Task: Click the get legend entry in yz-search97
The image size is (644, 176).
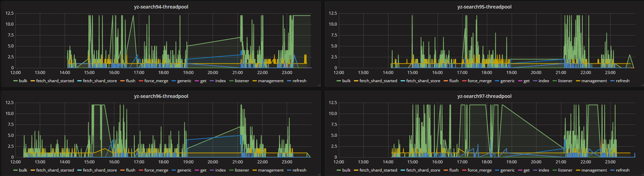Action: coord(526,170)
